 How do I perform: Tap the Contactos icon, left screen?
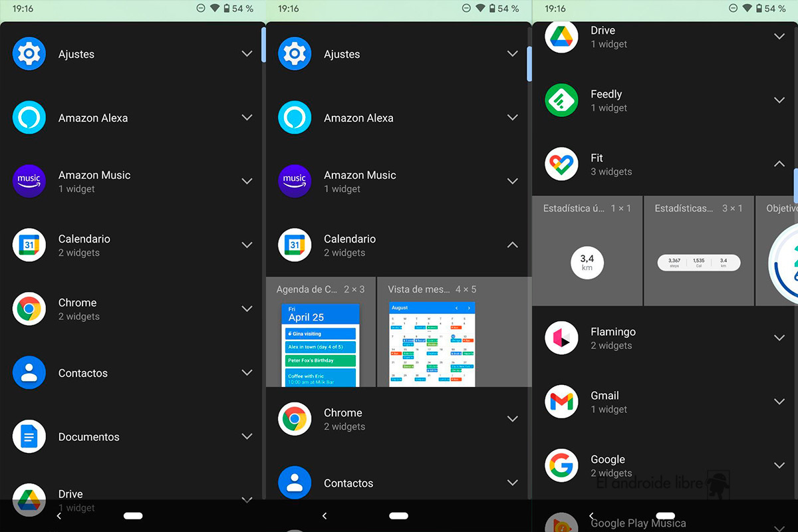[29, 373]
